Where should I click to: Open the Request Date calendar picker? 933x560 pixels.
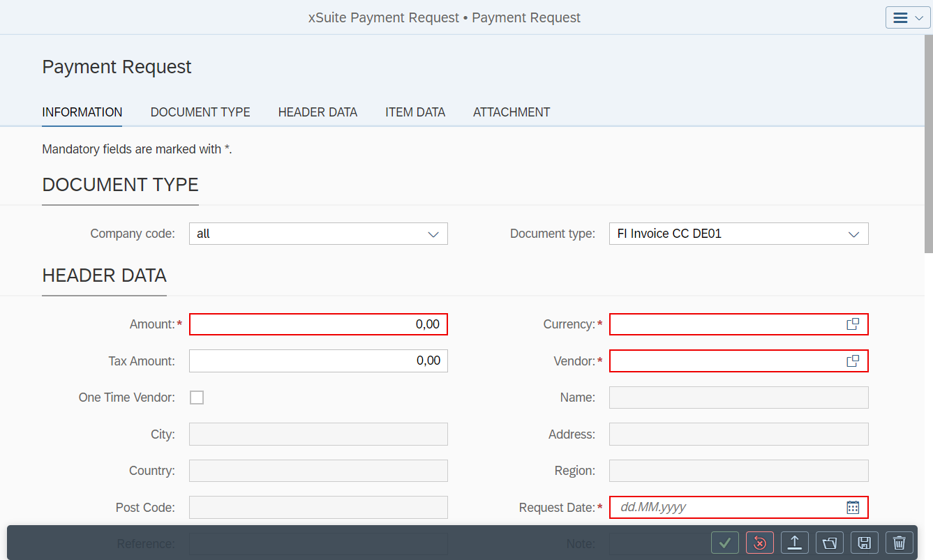click(x=852, y=508)
